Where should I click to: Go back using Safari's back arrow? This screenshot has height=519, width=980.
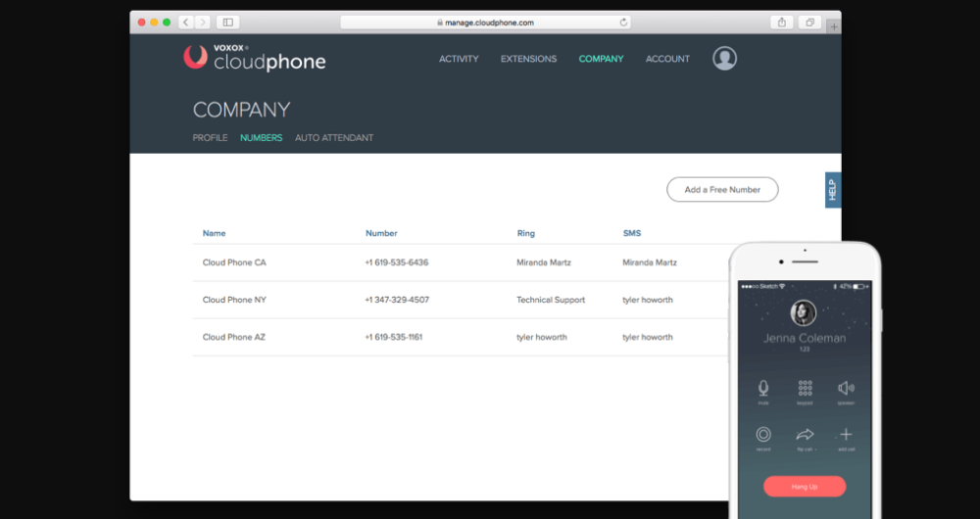pos(185,23)
